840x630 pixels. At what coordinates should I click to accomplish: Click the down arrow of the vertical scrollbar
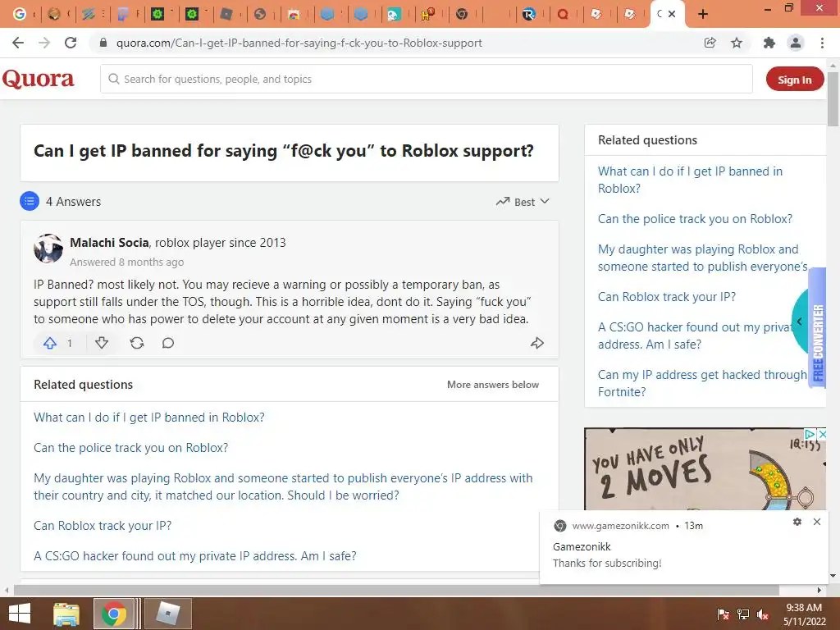coord(833,576)
